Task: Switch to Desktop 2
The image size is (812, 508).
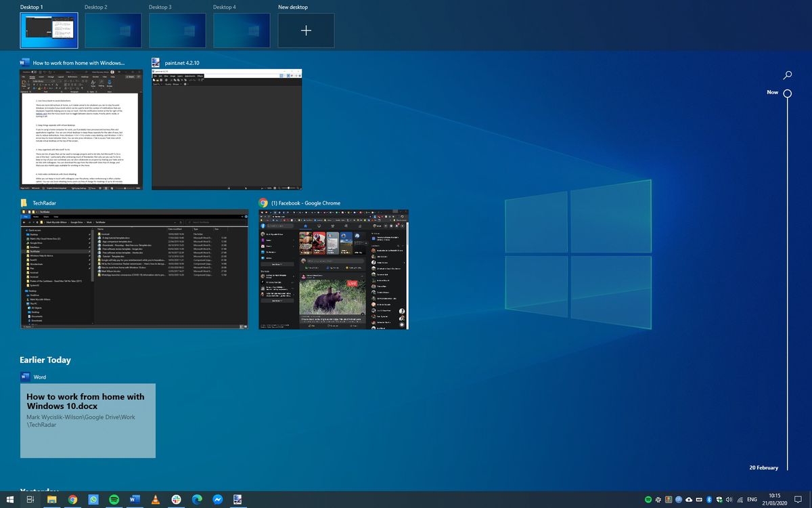Action: 113,30
